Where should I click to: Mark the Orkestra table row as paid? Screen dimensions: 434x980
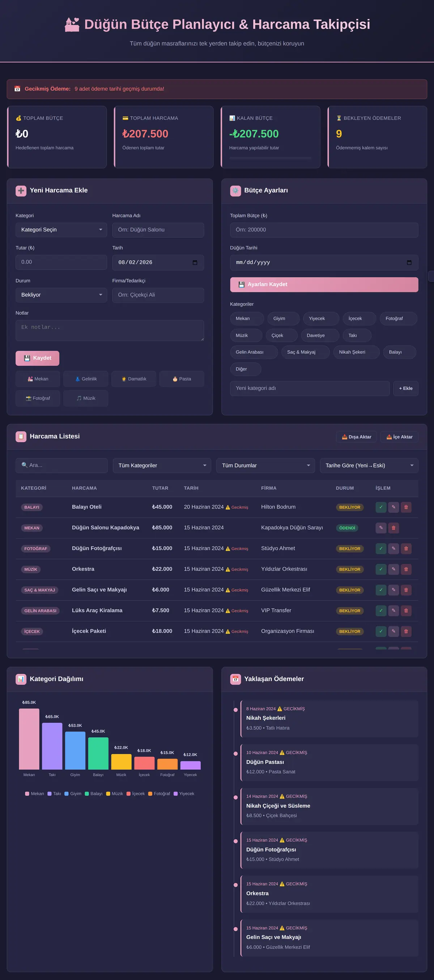point(381,569)
